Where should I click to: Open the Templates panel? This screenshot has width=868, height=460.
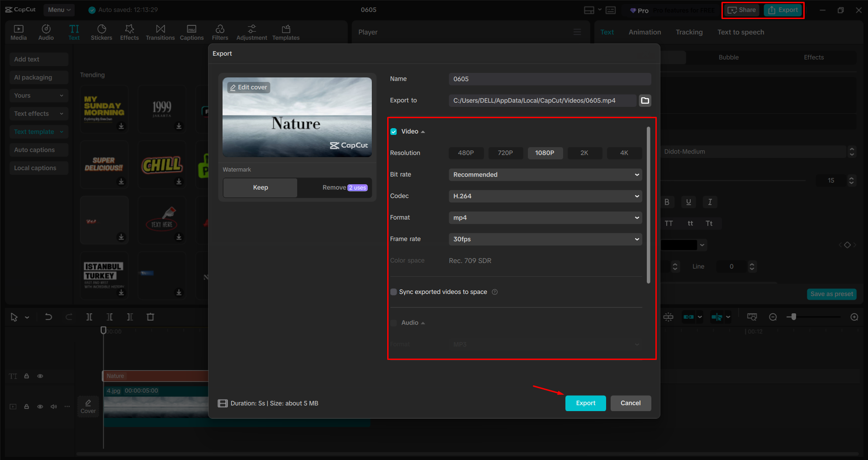[285, 32]
